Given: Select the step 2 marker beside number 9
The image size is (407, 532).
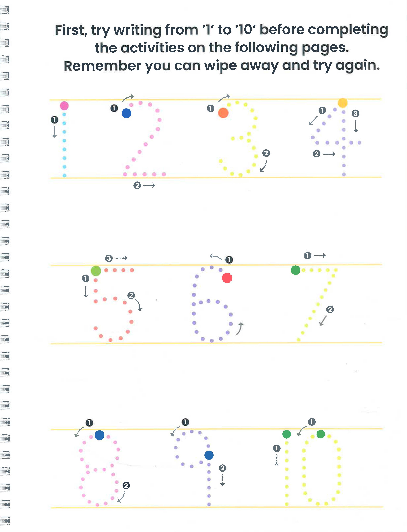Looking at the screenshot, I should pyautogui.click(x=222, y=468).
